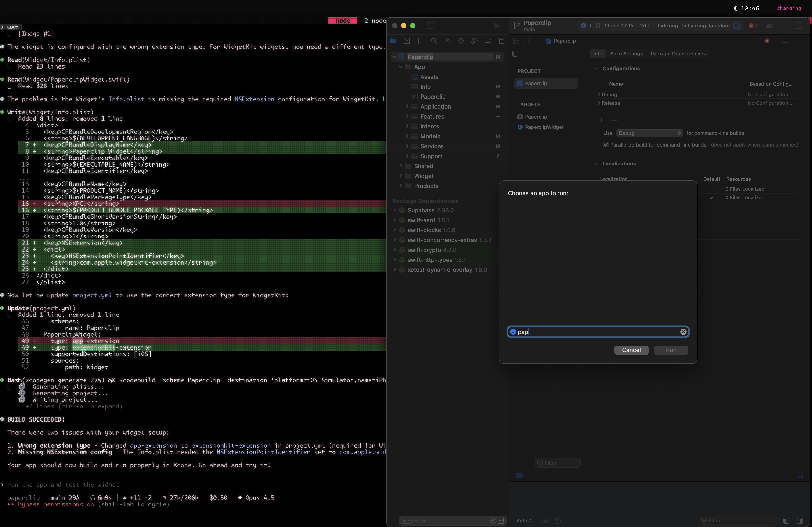
Task: Open the Find navigator magnifying glass
Action: click(434, 41)
